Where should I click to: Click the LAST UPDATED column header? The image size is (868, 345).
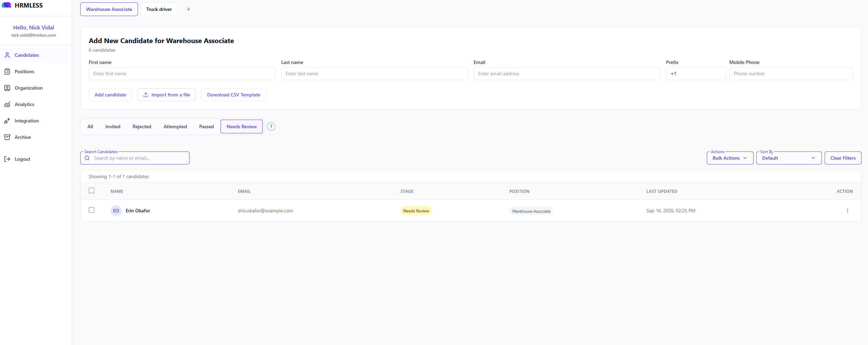point(661,191)
